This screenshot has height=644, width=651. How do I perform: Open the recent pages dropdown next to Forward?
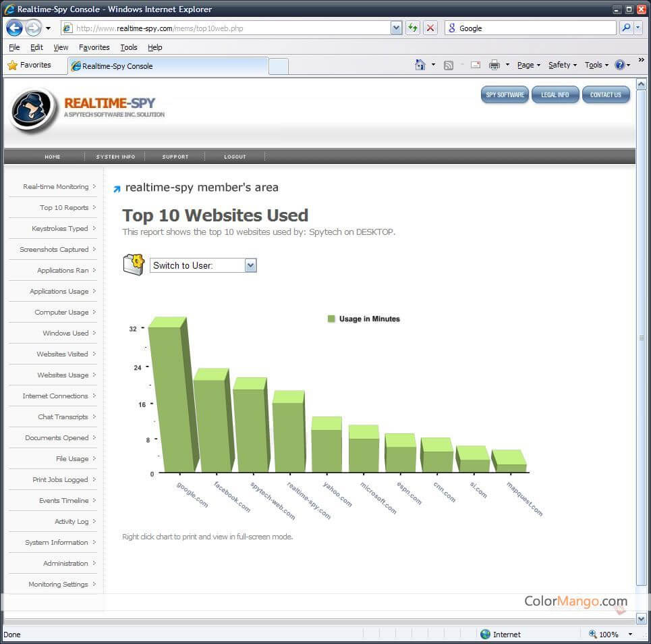tap(48, 28)
